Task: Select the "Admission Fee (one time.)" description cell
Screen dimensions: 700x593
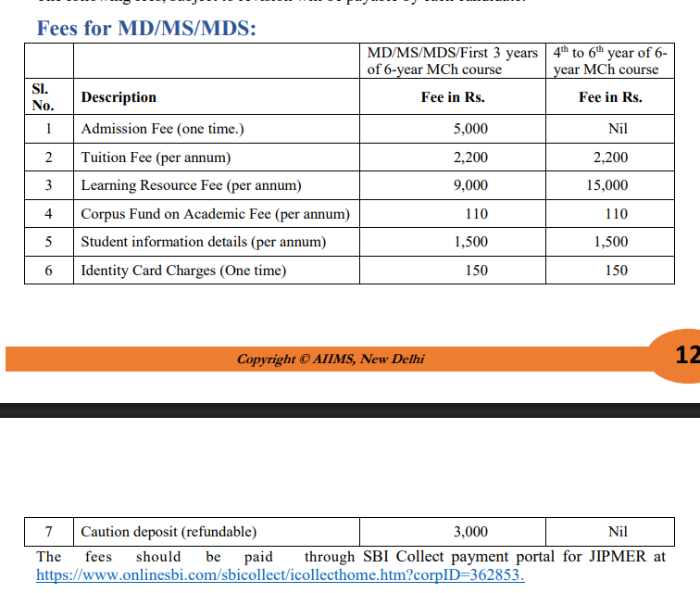Action: point(162,129)
